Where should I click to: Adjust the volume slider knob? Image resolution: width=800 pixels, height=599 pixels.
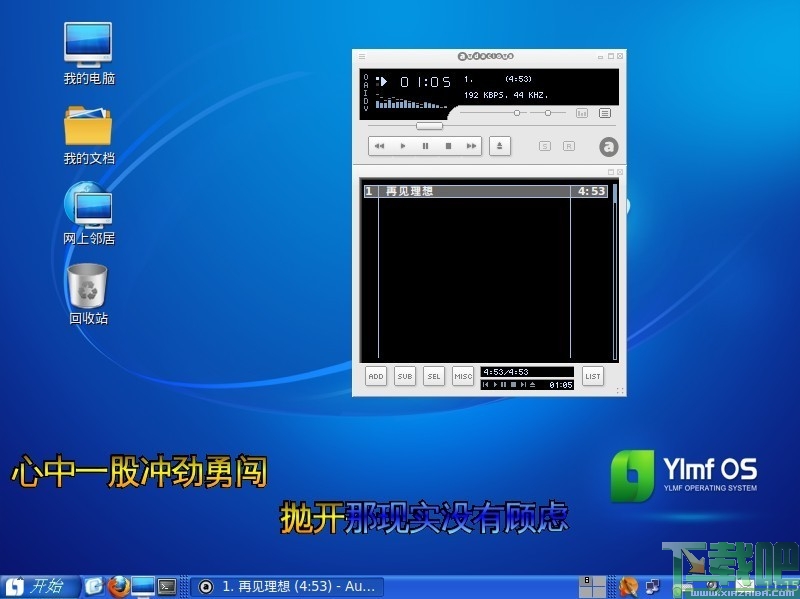coord(517,113)
